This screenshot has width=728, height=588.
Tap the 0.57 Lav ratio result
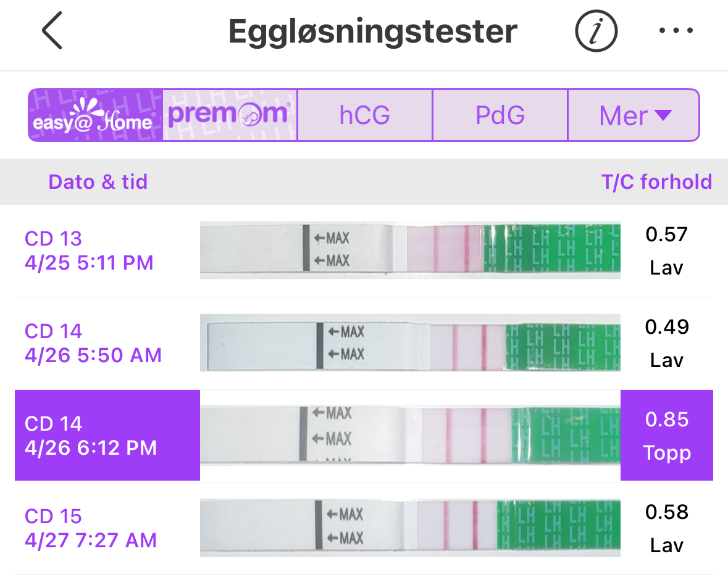point(667,251)
